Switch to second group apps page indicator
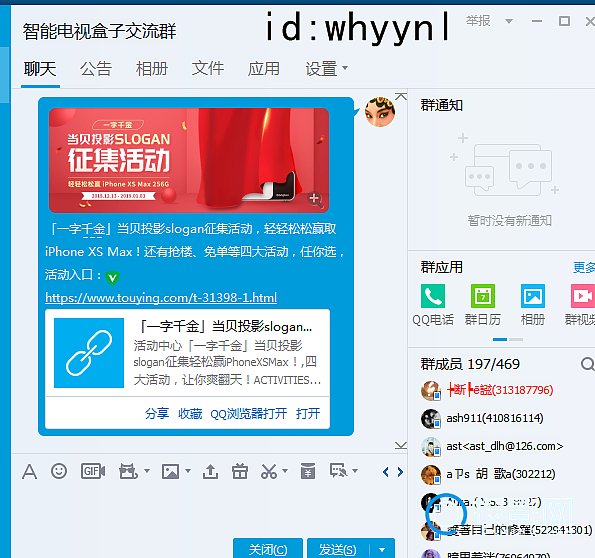Screen dimensions: 595x558 click(x=516, y=339)
